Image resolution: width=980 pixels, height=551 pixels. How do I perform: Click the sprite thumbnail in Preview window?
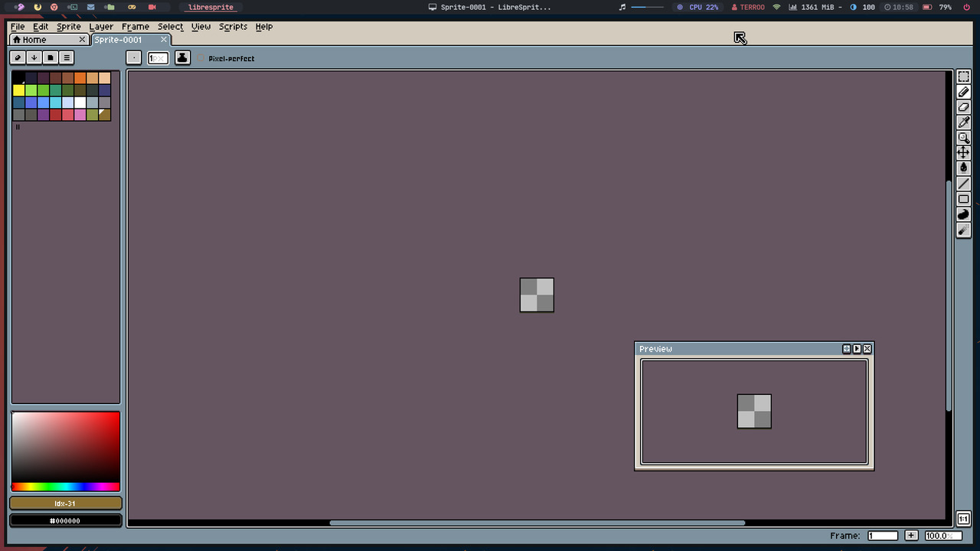(754, 411)
